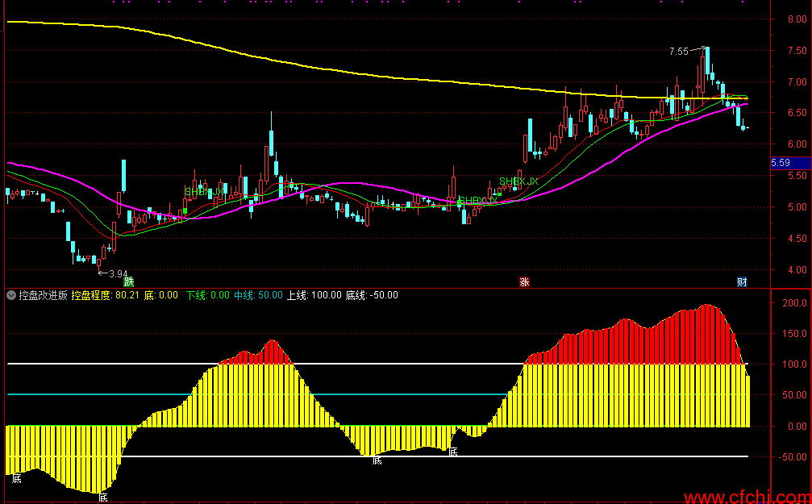Image resolution: width=812 pixels, height=504 pixels.
Task: Click the red 涨 event marker
Action: tap(525, 282)
